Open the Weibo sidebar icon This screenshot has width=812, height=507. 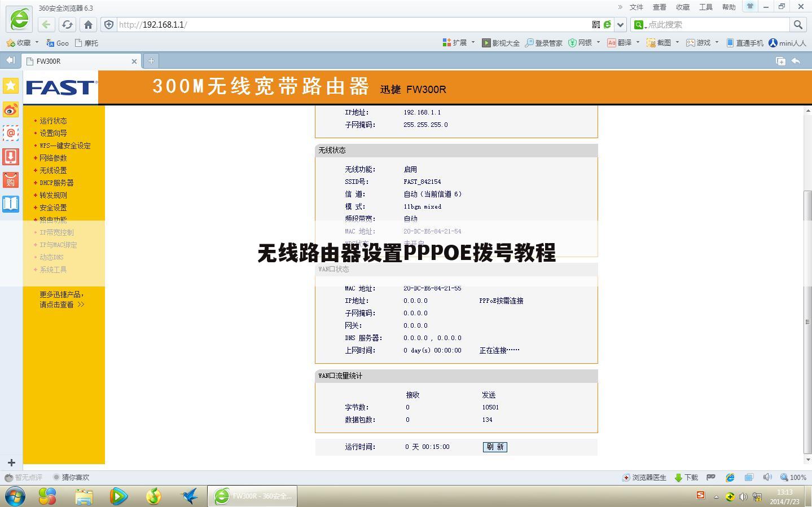click(11, 109)
